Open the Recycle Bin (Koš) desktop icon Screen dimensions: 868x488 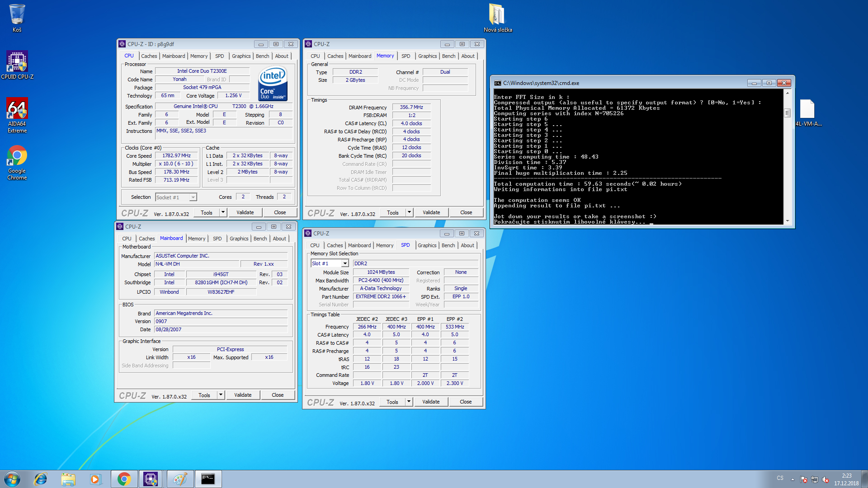17,18
